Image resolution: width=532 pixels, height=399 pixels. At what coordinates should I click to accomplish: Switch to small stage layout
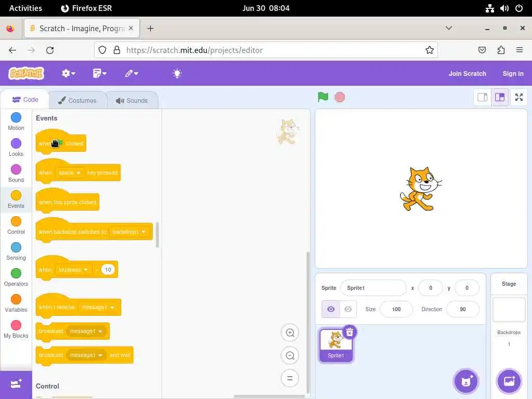click(x=482, y=97)
